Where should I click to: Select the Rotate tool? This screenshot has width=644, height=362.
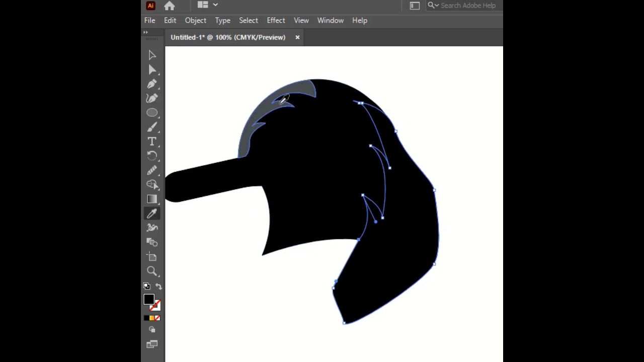152,156
